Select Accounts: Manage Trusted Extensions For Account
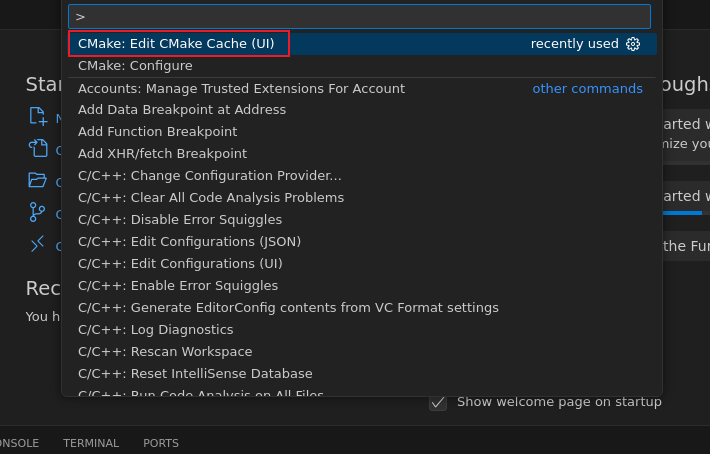Image resolution: width=710 pixels, height=454 pixels. (x=362, y=88)
